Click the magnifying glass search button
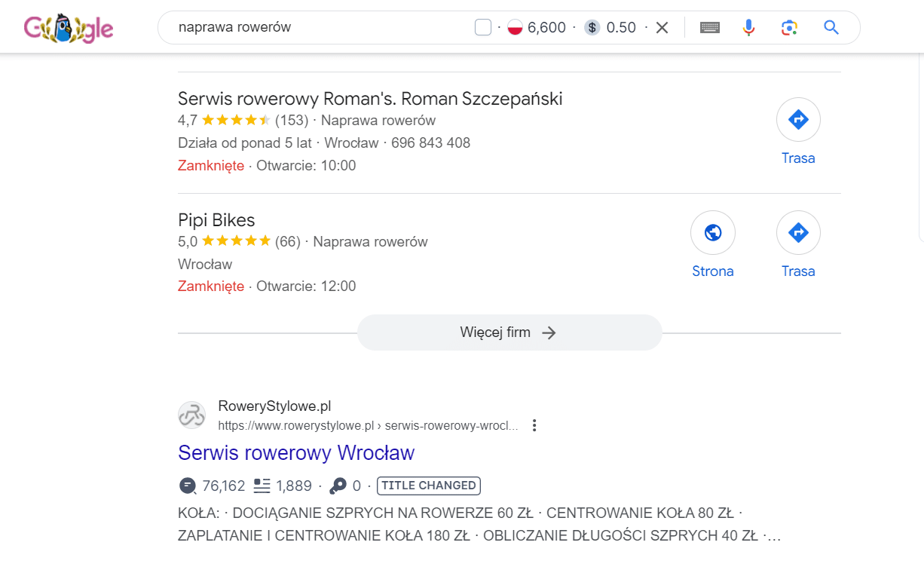This screenshot has height=573, width=924. 831,28
